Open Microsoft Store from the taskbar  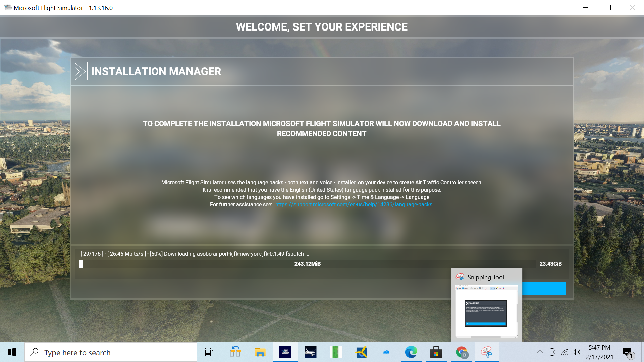(x=436, y=352)
